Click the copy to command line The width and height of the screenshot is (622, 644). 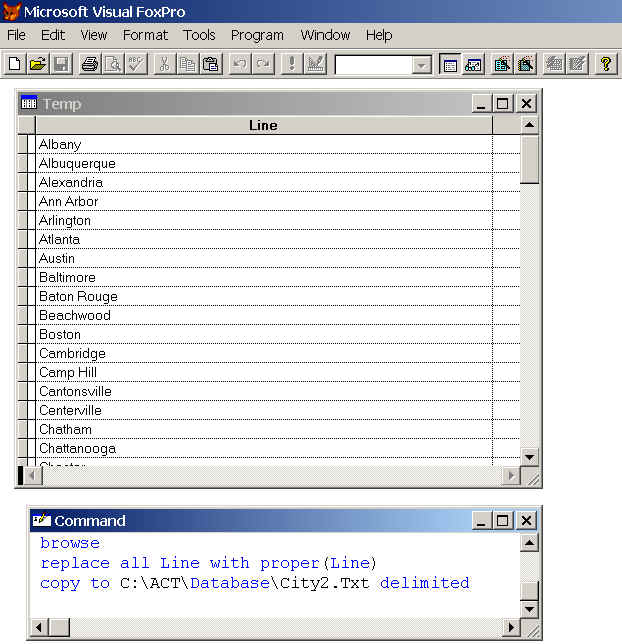[x=255, y=583]
